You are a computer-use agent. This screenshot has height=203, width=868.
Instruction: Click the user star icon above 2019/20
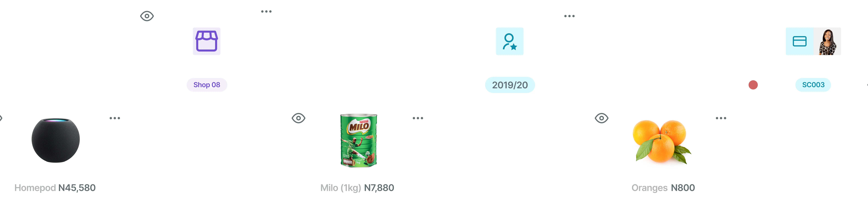coord(509,41)
